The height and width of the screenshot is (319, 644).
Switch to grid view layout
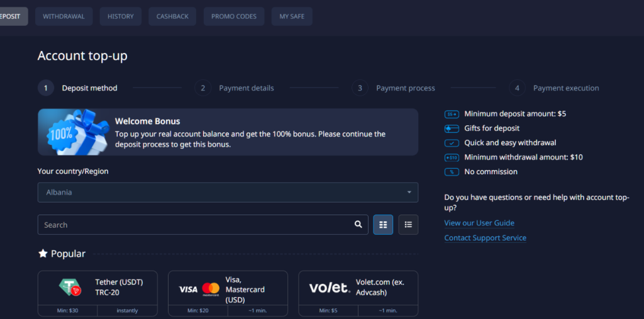pyautogui.click(x=383, y=225)
